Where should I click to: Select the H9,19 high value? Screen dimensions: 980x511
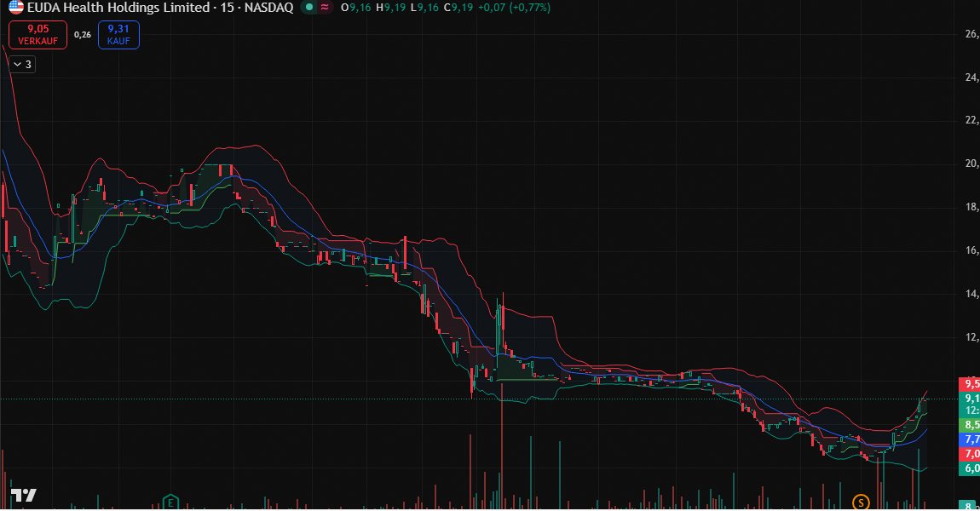coord(390,8)
